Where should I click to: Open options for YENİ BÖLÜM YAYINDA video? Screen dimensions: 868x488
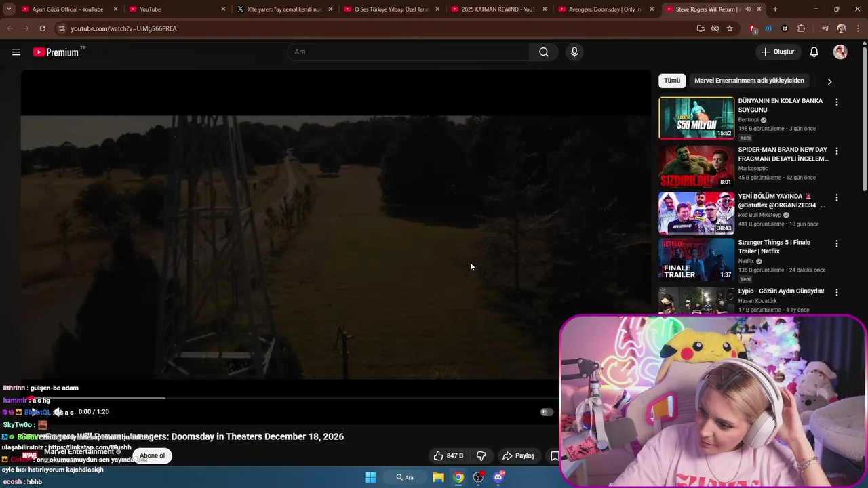click(x=836, y=198)
